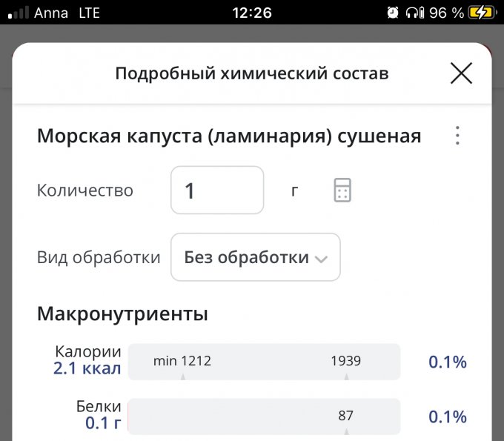Tap the min 1212 marker on calories bar
Viewport: 504px width, 441px height.
[182, 362]
